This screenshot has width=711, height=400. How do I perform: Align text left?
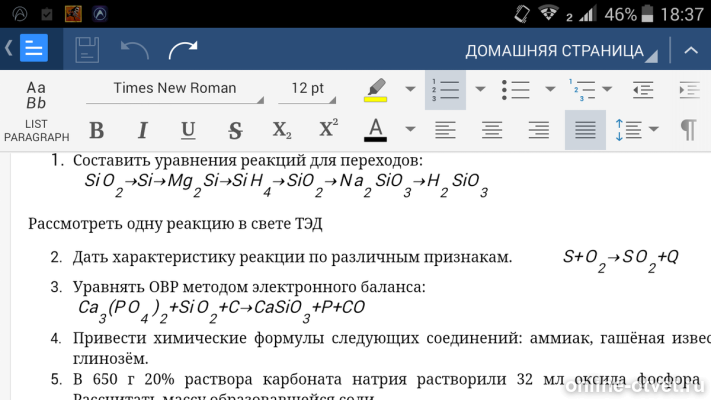(445, 130)
